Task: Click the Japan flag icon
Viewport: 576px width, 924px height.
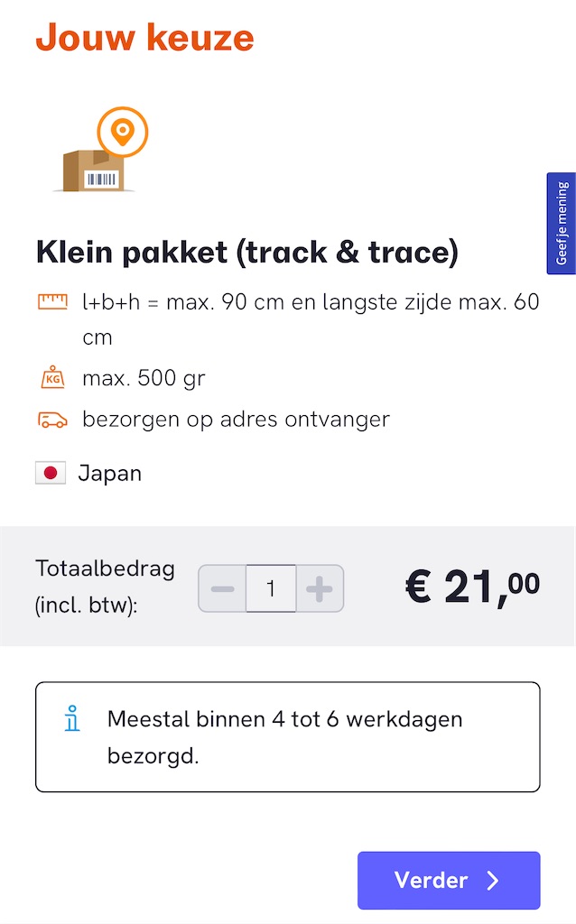Action: [x=51, y=473]
